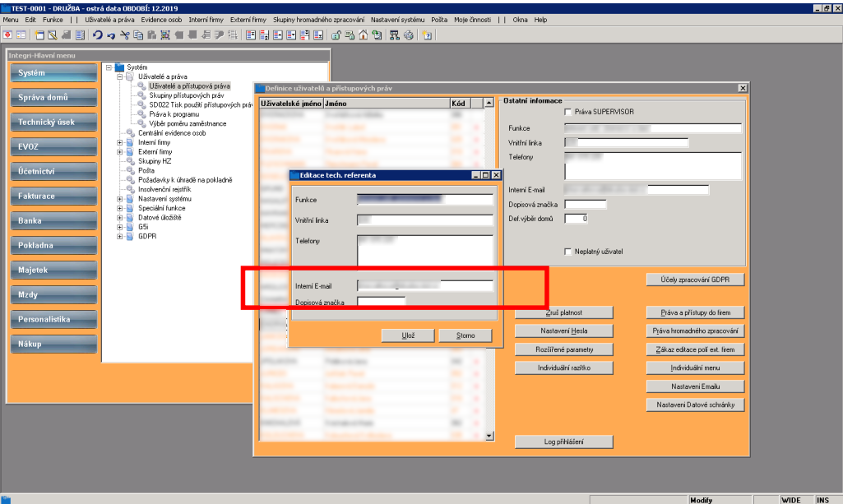The width and height of the screenshot is (843, 504).
Task: Click the user list scrollbar down arrow
Action: point(489,436)
